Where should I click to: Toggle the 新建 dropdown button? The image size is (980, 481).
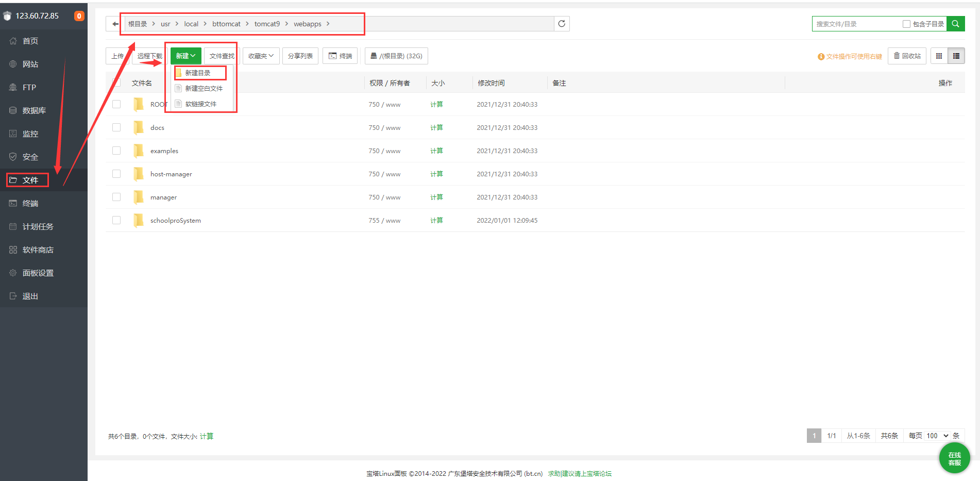(x=185, y=56)
